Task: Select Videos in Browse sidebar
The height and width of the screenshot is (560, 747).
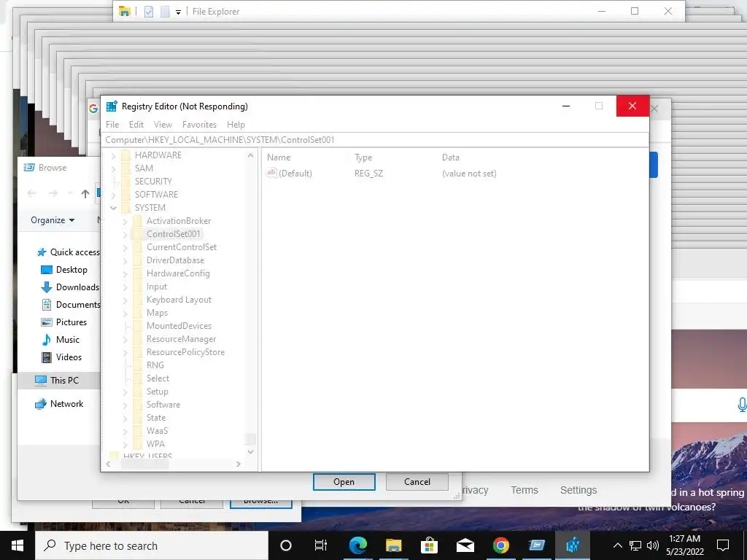Action: click(61, 357)
